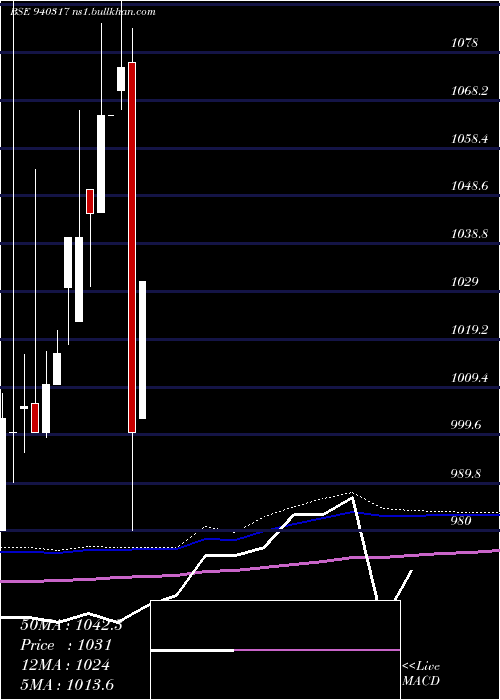Screen dimensions: 500x700
Task: Click the small red candle near 1048.6
Action: tap(90, 201)
